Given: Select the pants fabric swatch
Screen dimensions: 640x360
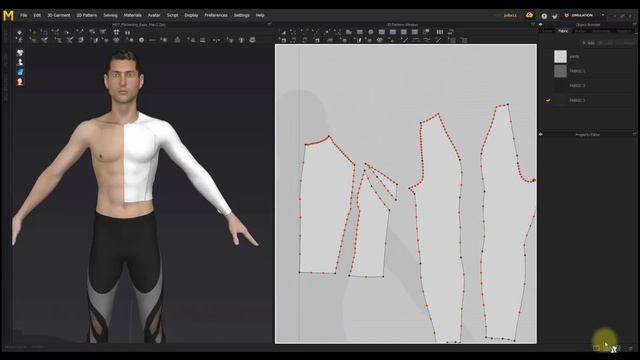Looking at the screenshot, I should [560, 56].
